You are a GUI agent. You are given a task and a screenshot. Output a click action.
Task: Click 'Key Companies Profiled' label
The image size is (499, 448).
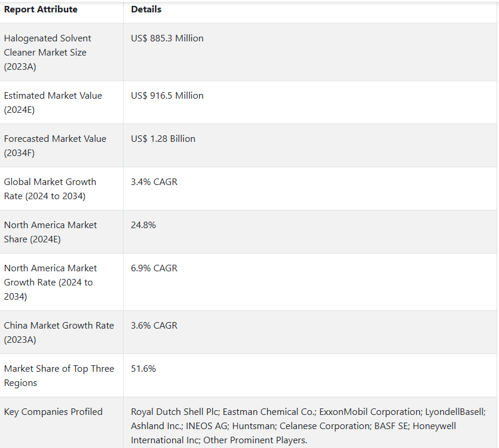pyautogui.click(x=53, y=412)
